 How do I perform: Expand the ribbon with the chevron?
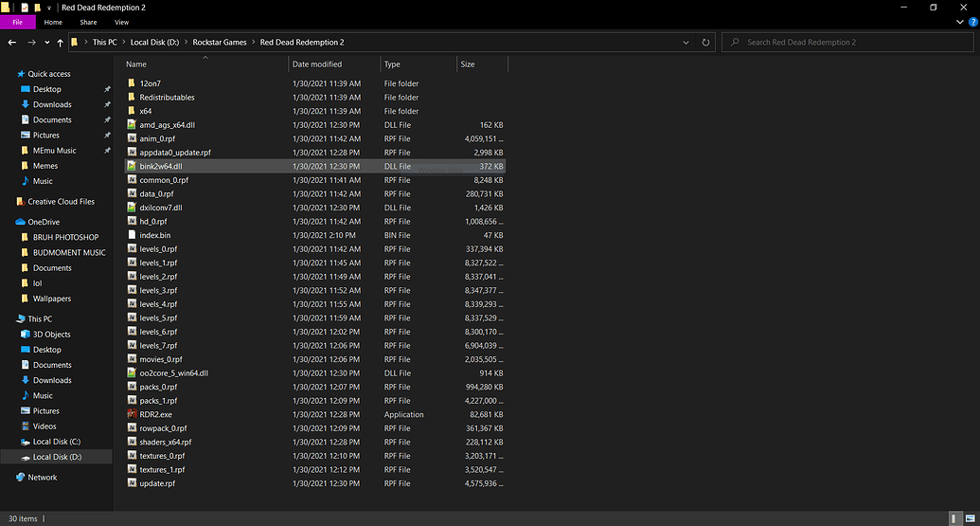[960, 22]
